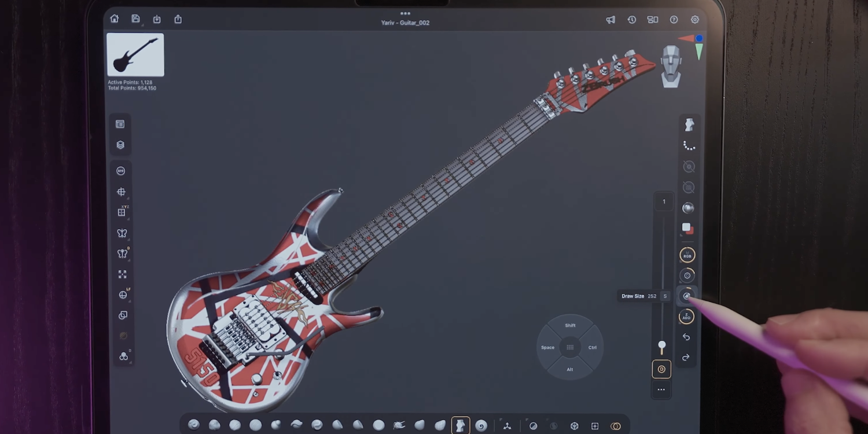Tap the Ctrl key on the radial pad
Screen dimensions: 868x434
593,348
